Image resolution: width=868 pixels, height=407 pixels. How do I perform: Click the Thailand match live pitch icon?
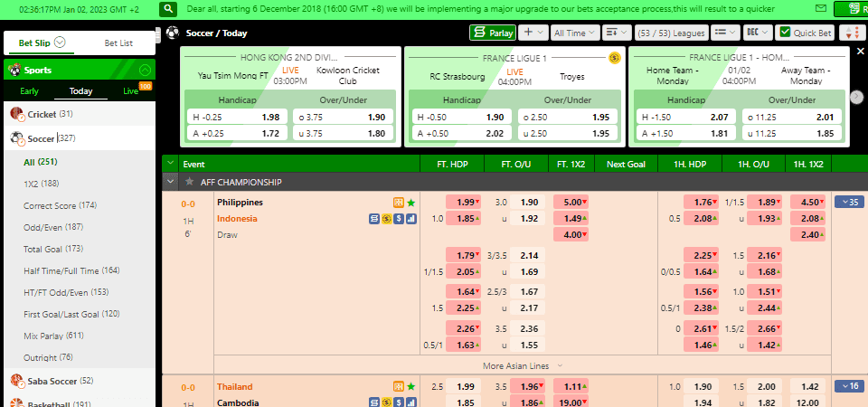(399, 386)
